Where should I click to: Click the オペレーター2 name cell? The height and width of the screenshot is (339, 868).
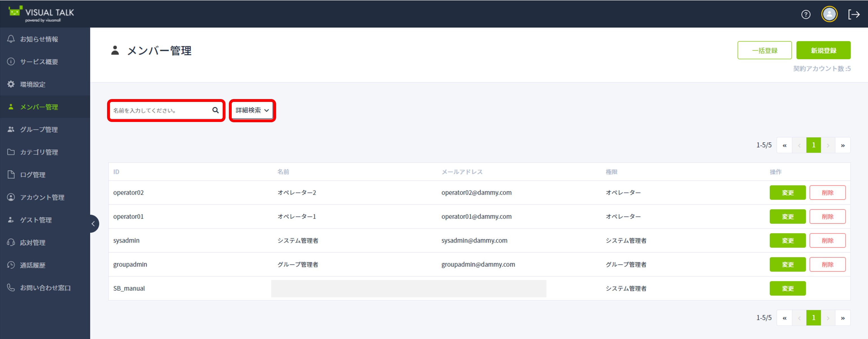point(296,193)
